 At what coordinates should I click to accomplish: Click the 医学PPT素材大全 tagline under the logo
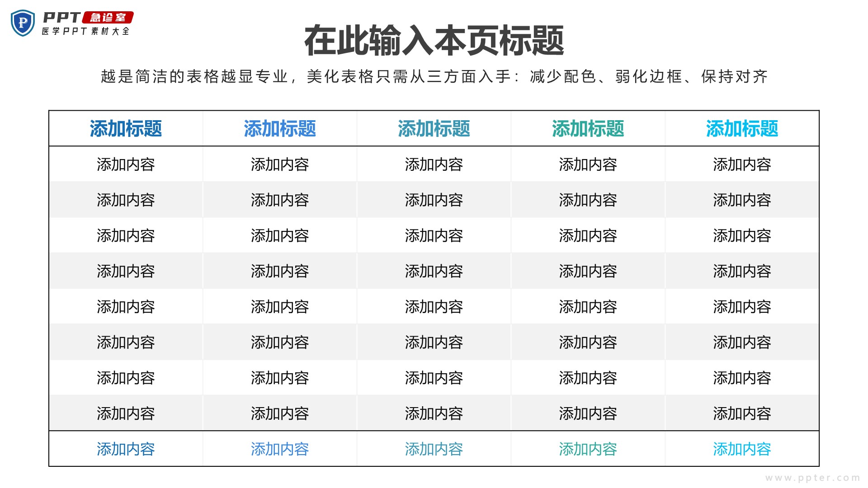[86, 31]
